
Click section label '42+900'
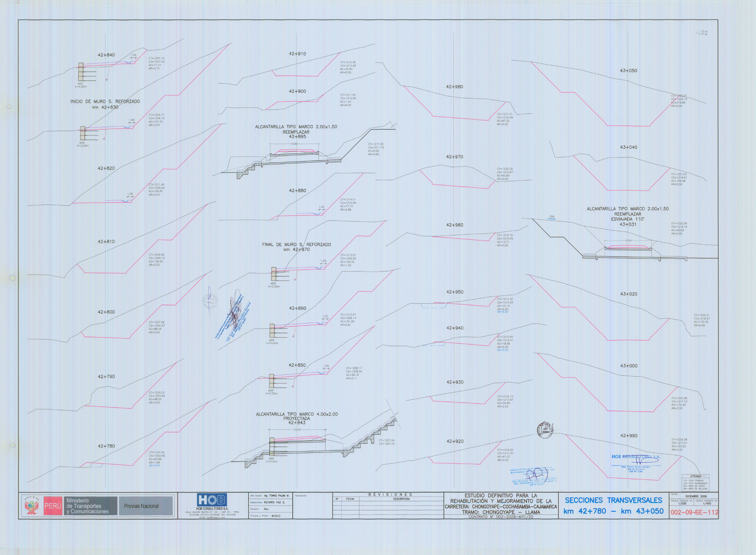pyautogui.click(x=297, y=91)
